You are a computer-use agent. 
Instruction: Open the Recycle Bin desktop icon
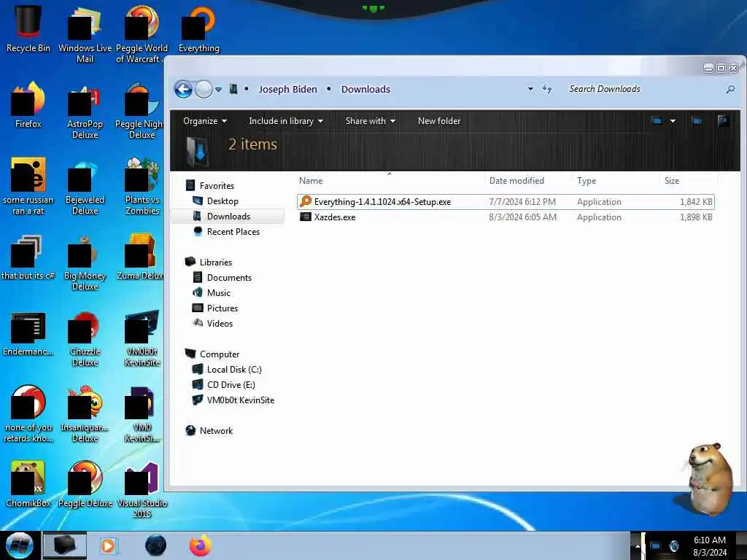(28, 28)
